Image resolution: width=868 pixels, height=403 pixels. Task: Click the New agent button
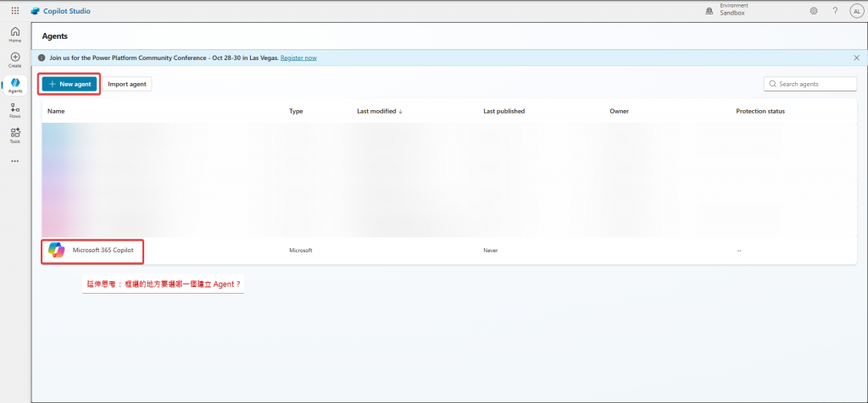pyautogui.click(x=70, y=84)
